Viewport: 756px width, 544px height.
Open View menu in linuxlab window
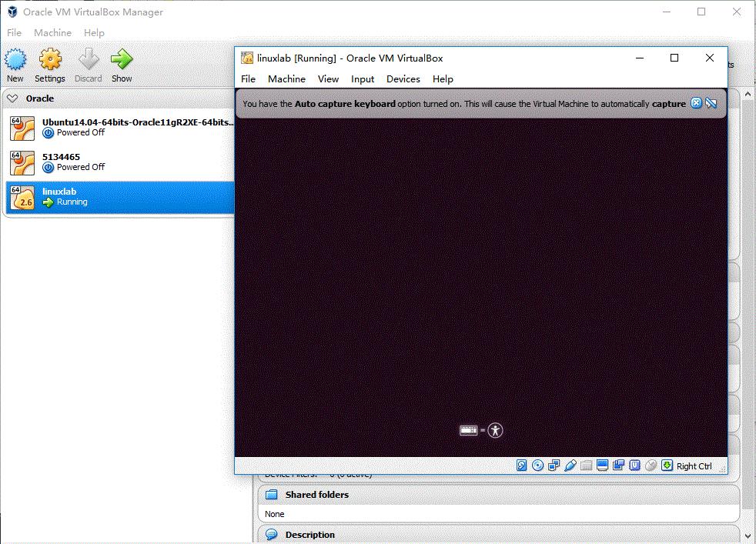(328, 79)
